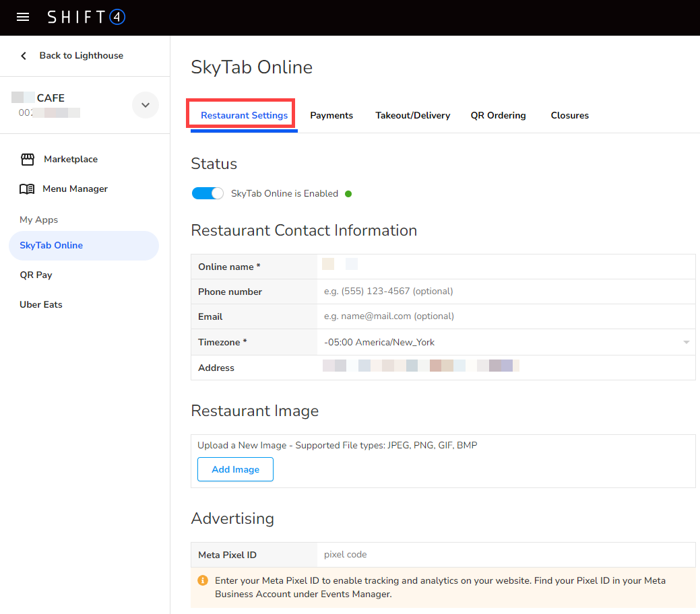Switch to the Payments tab
Viewport: 700px width, 614px height.
(331, 116)
